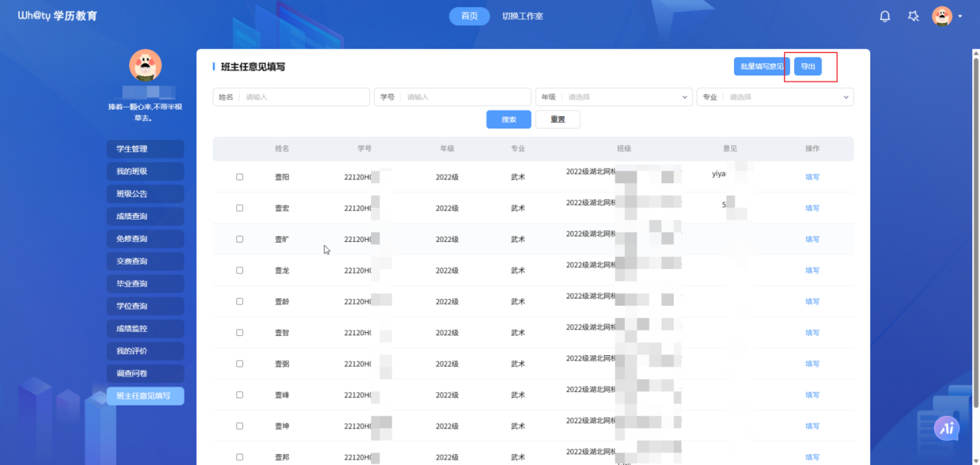Screen dimensions: 980x465
Task: Click the top-right user avatar
Action: tap(941, 16)
